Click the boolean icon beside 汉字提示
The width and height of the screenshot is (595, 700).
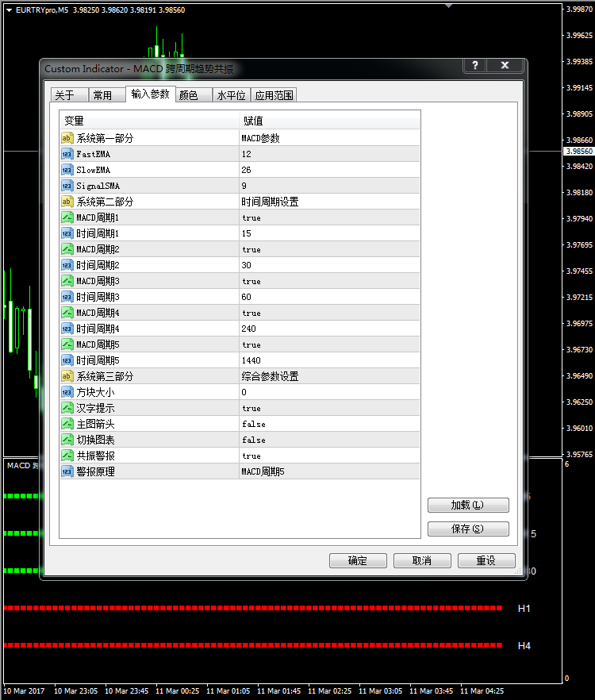[67, 408]
